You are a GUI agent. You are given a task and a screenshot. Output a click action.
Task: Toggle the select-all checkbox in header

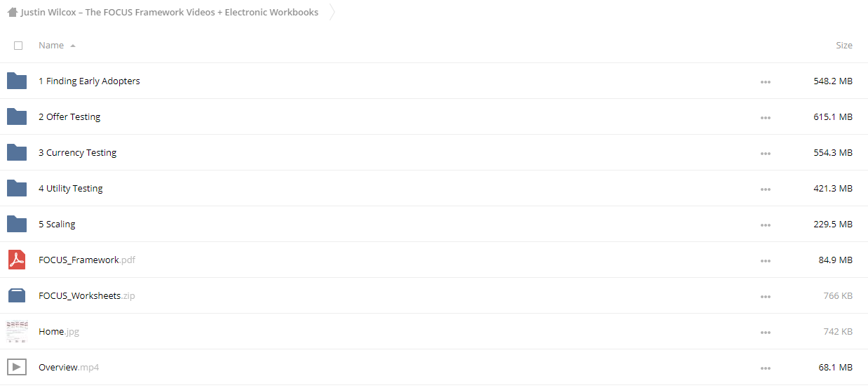click(x=18, y=46)
